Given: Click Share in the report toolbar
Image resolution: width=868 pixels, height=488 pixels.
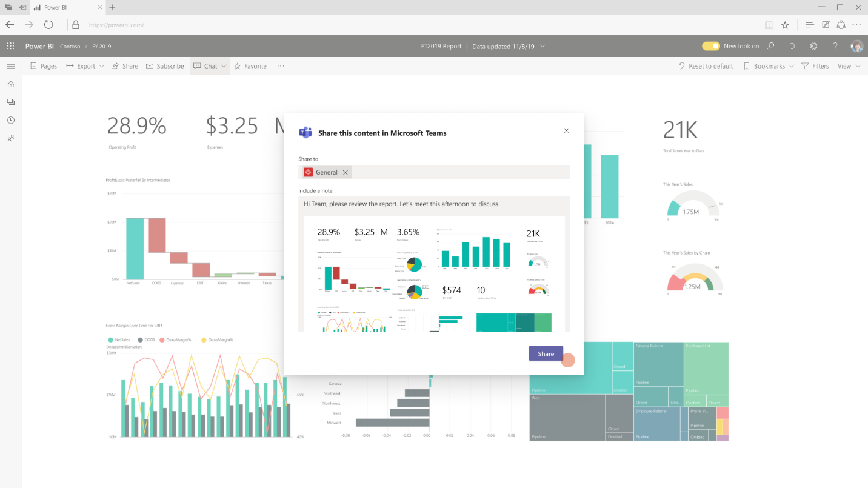Looking at the screenshot, I should [125, 66].
